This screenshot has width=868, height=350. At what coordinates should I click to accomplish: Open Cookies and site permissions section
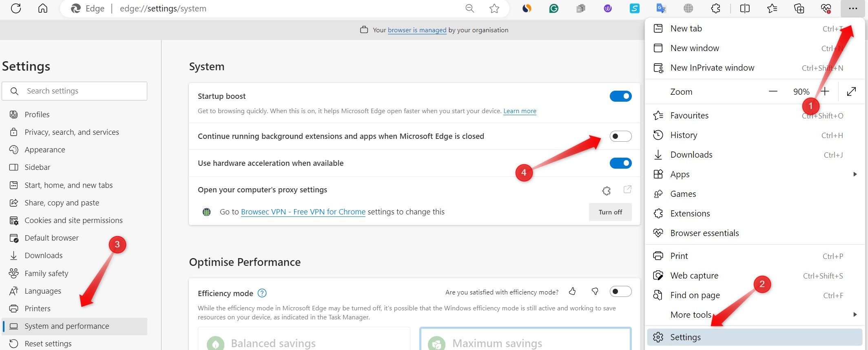[x=75, y=221]
